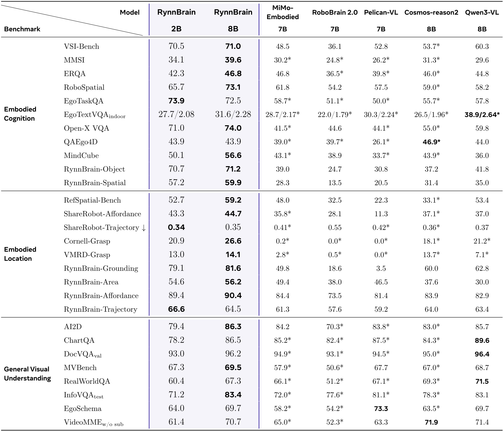Click the Cornell-Grasp benchmark name
The width and height of the screenshot is (504, 431).
87,241
